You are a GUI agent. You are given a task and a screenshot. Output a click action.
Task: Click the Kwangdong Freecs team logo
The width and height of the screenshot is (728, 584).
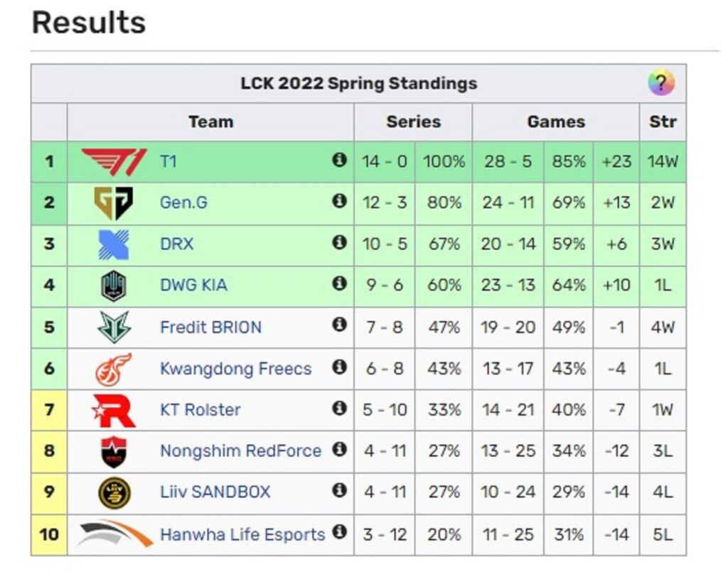pyautogui.click(x=114, y=369)
